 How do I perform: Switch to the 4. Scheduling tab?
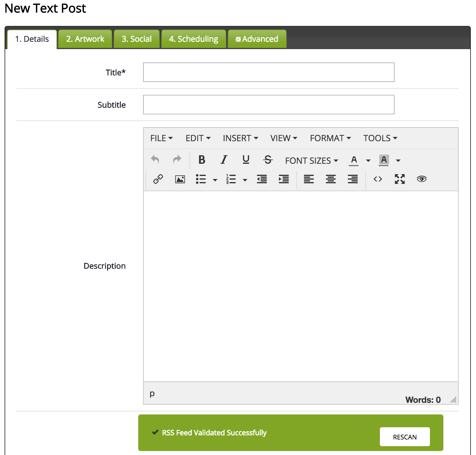(x=194, y=39)
